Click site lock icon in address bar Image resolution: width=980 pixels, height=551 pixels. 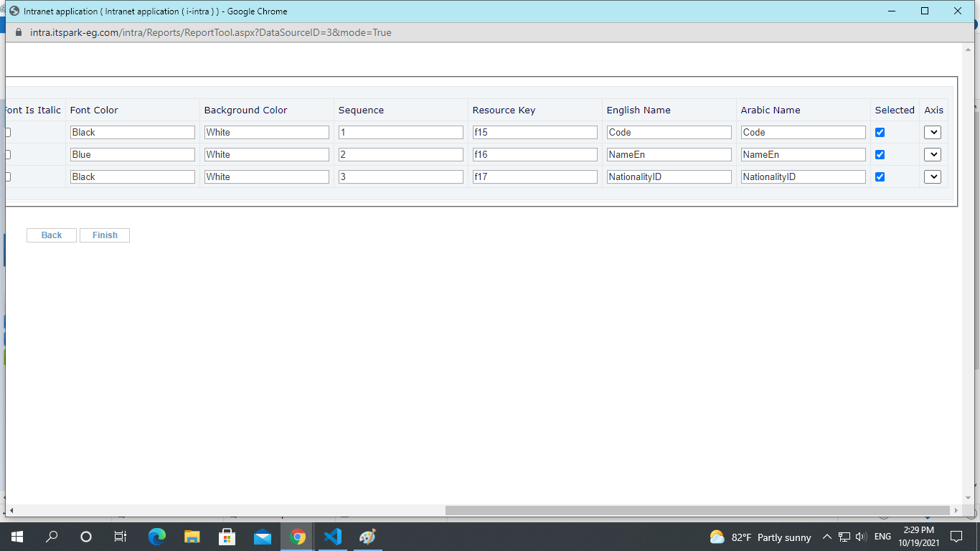click(19, 32)
